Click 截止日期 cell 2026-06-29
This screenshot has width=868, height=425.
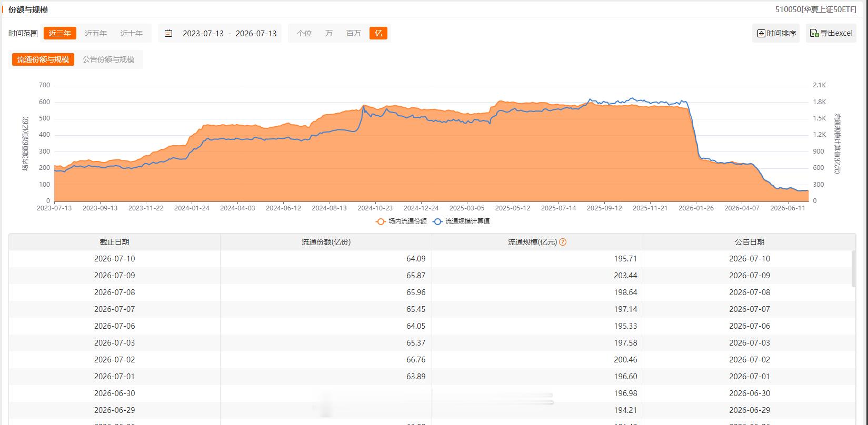pos(115,410)
